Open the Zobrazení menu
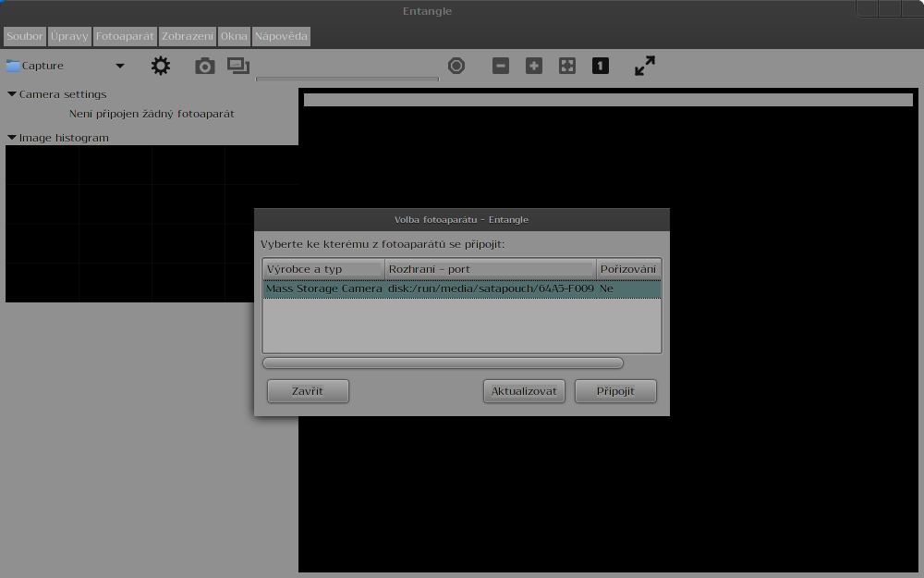 188,36
